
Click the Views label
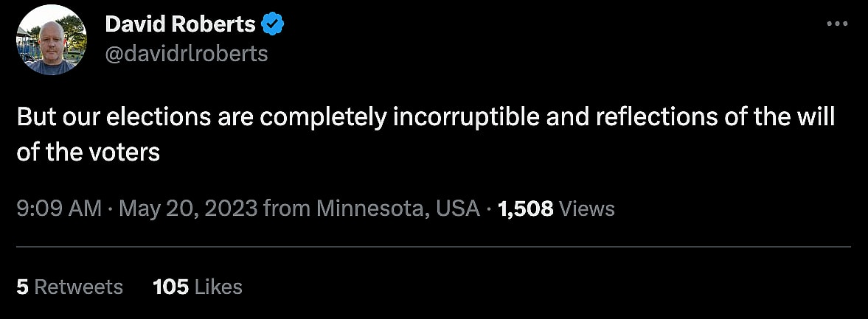pos(587,208)
